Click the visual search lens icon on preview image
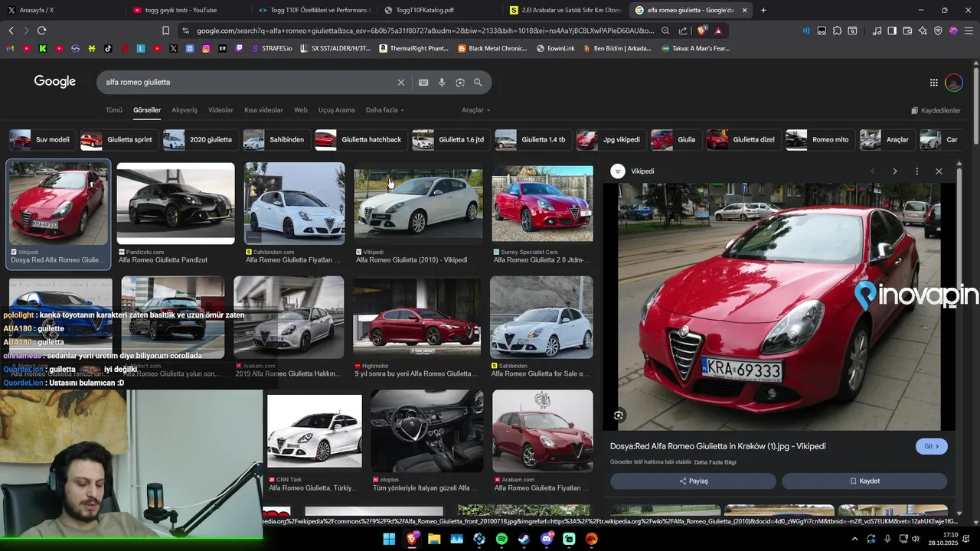The height and width of the screenshot is (551, 980). 619,415
